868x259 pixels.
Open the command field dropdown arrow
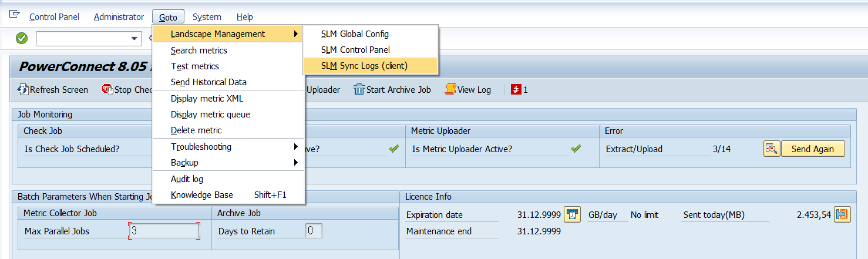134,39
